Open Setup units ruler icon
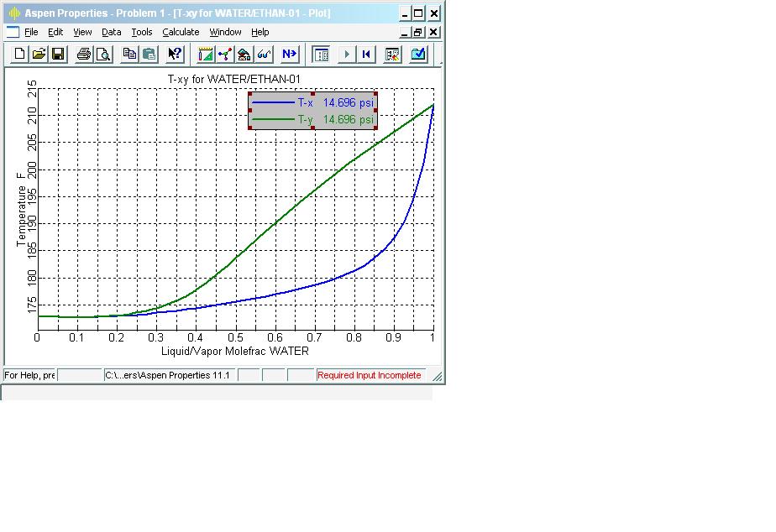Viewport: 776px width, 532px height. tap(206, 54)
